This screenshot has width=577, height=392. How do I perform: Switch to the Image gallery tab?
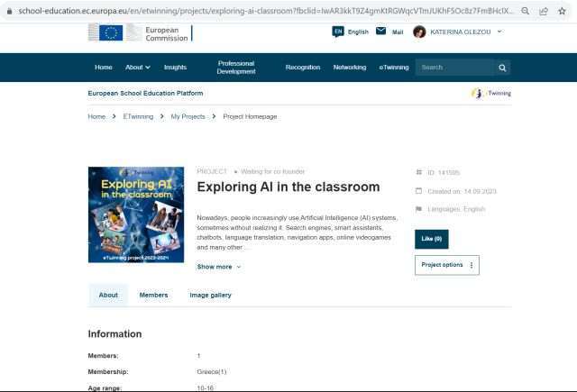[x=210, y=295]
